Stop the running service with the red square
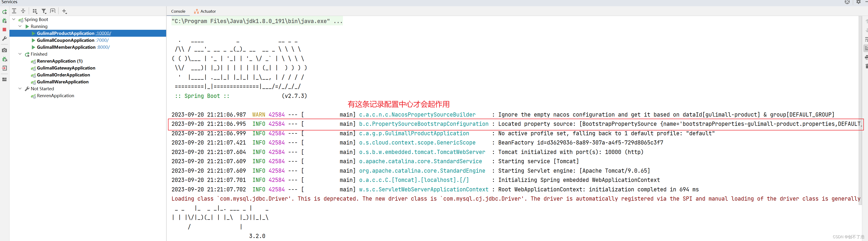Image resolution: width=868 pixels, height=241 pixels. pos(4,30)
